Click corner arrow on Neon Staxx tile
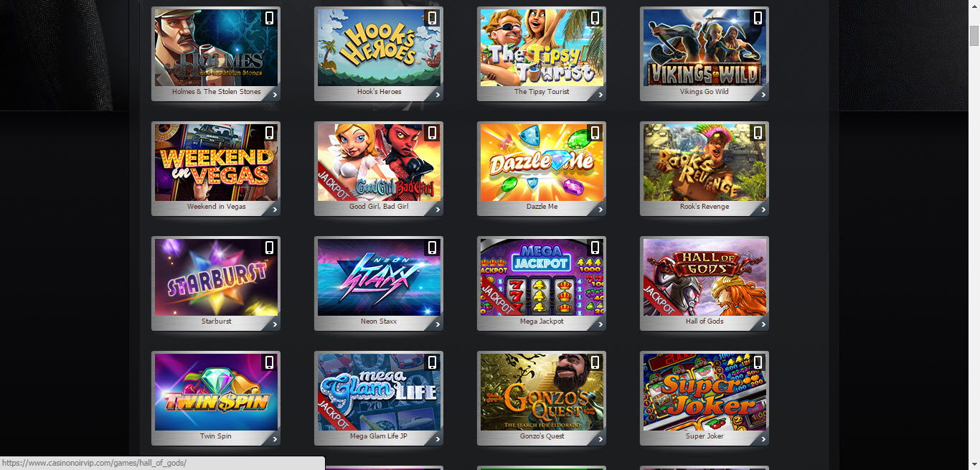The image size is (980, 470). [x=438, y=325]
